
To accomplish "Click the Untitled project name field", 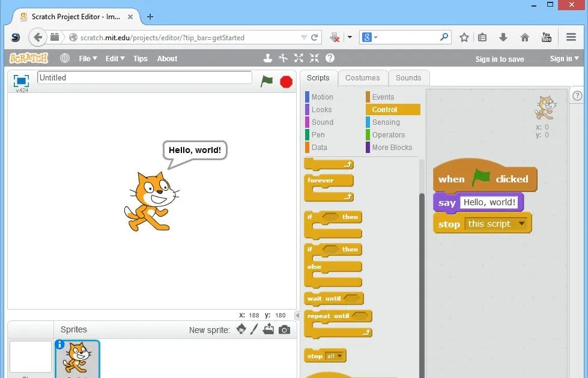I will 144,77.
